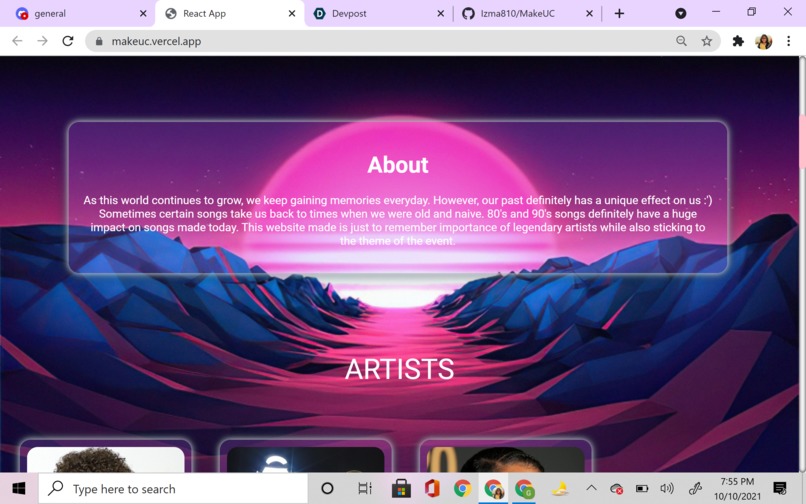Open the pen workspace tray icon
806x504 pixels.
695,488
